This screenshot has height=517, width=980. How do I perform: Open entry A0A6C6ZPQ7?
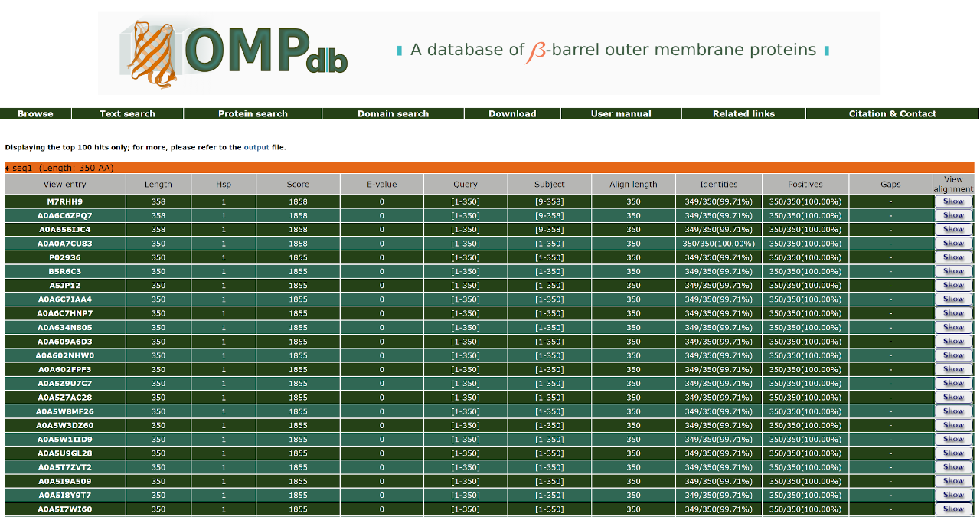65,216
